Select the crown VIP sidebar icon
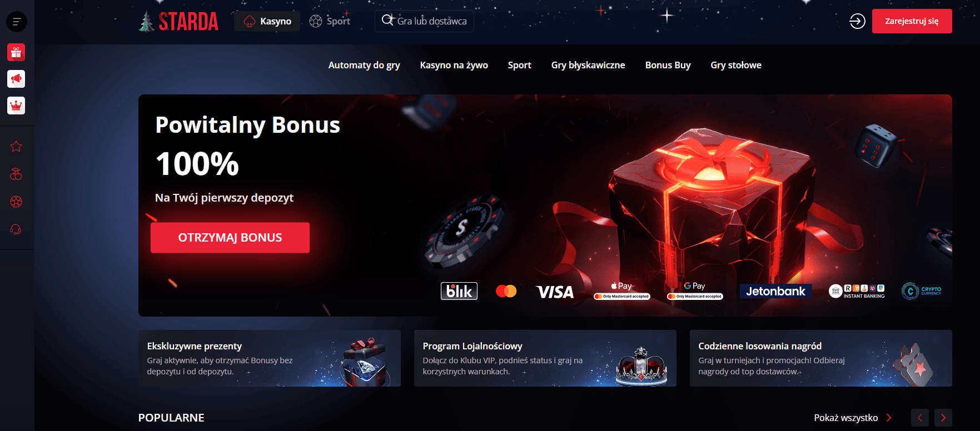Screen dimensions: 980x431 click(16, 106)
